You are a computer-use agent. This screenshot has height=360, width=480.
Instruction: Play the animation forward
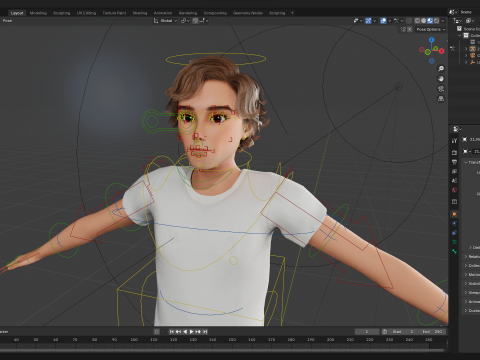click(192, 332)
